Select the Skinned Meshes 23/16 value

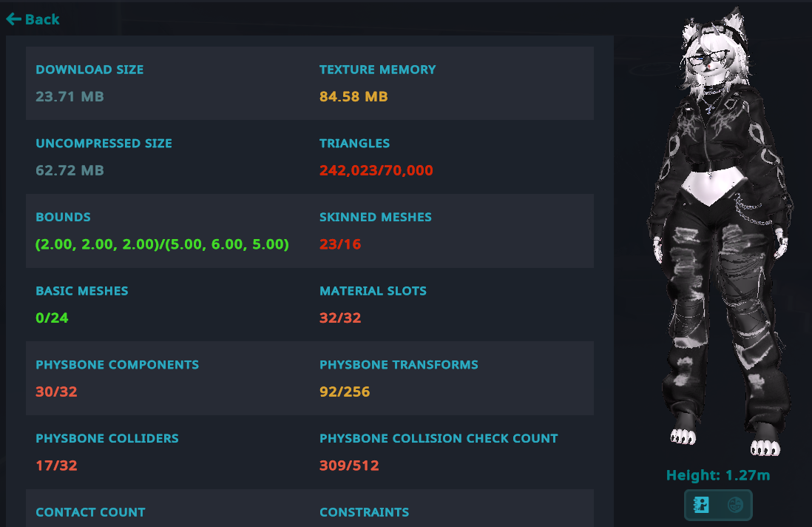coord(340,244)
